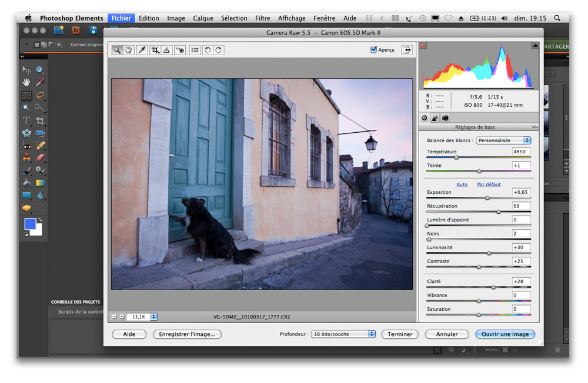Screen dimensions: 588x383
Task: Toggle the Aperçu preview checkbox
Action: (373, 49)
